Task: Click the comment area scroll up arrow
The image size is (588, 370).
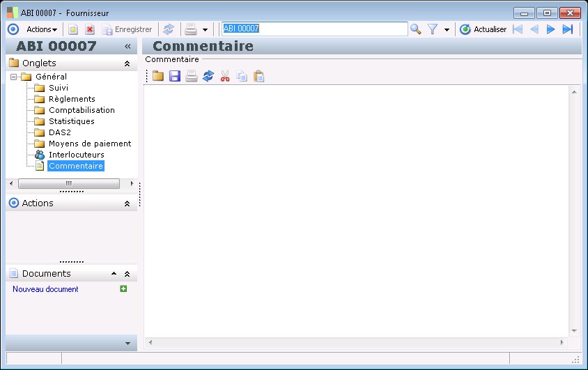Action: [x=574, y=92]
